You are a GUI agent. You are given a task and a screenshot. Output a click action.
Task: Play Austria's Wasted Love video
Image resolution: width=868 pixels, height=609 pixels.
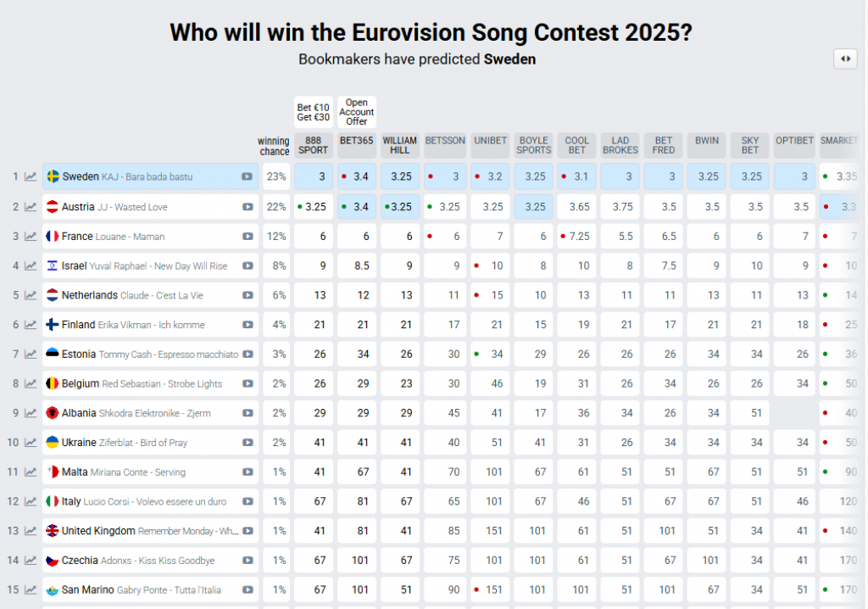point(247,206)
